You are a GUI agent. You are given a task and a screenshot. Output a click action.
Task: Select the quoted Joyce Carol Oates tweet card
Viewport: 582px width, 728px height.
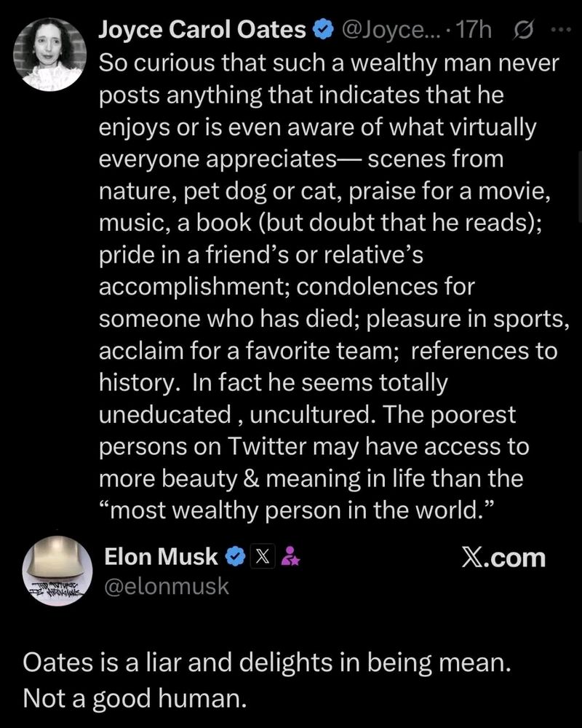[x=291, y=291]
